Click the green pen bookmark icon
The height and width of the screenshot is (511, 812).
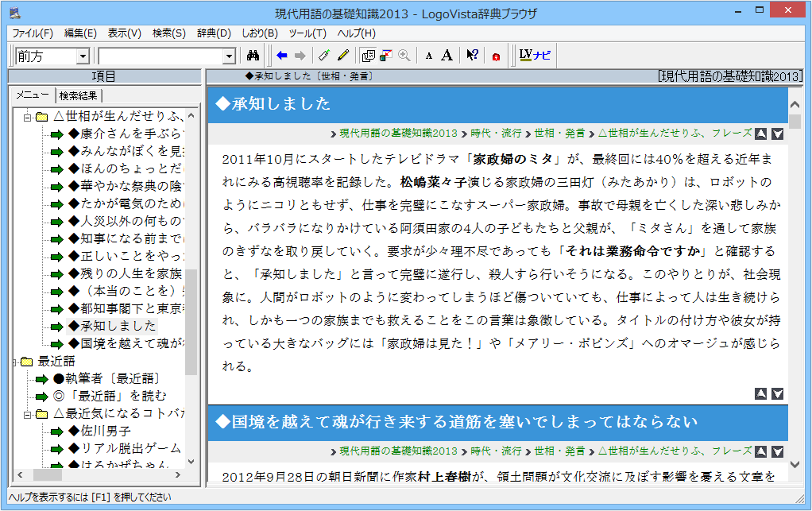click(323, 56)
